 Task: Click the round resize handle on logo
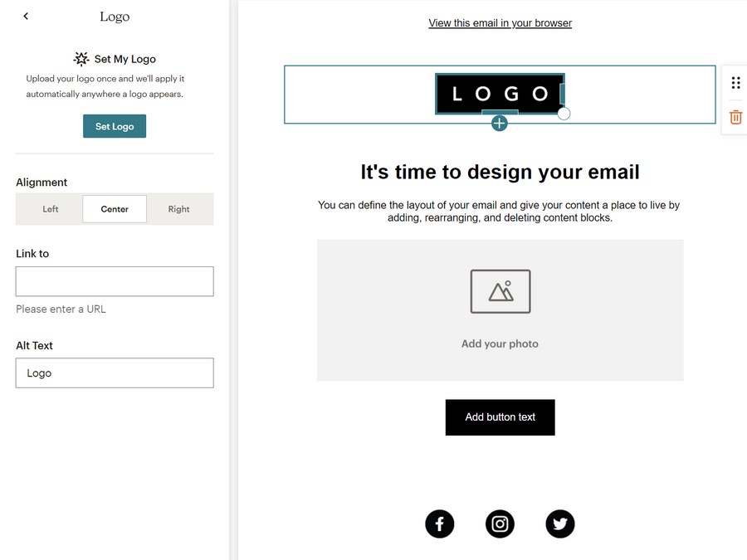[564, 114]
